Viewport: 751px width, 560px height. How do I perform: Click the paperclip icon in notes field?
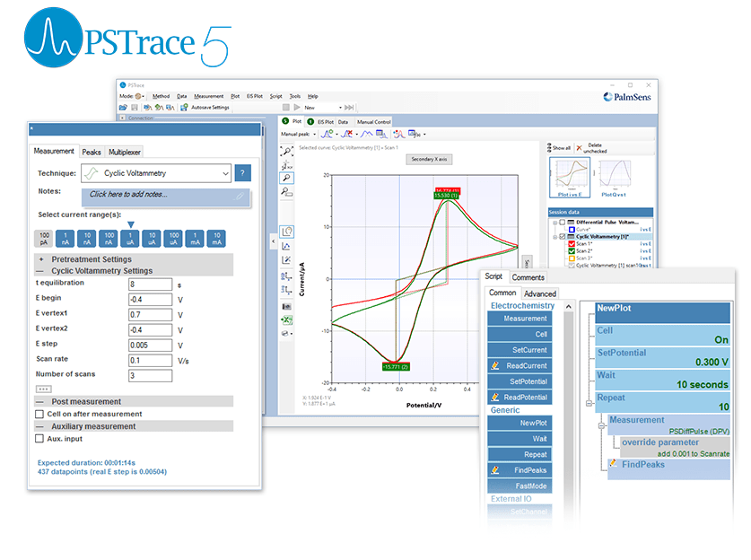(x=240, y=196)
